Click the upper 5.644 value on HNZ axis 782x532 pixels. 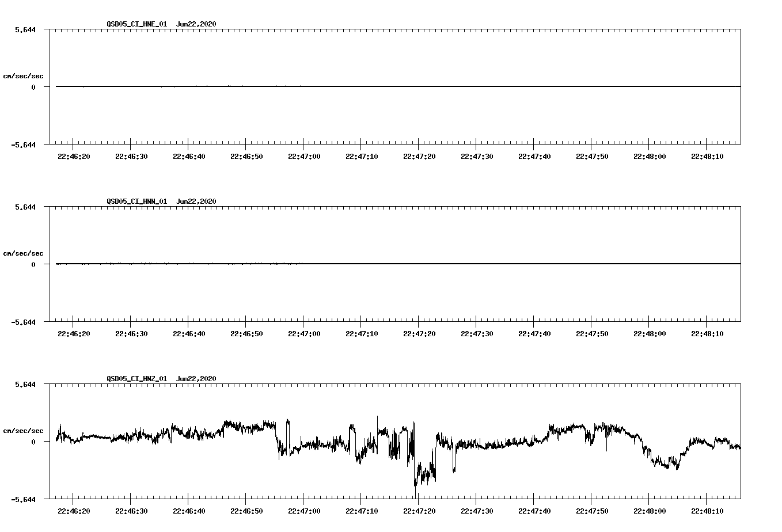pyautogui.click(x=25, y=384)
